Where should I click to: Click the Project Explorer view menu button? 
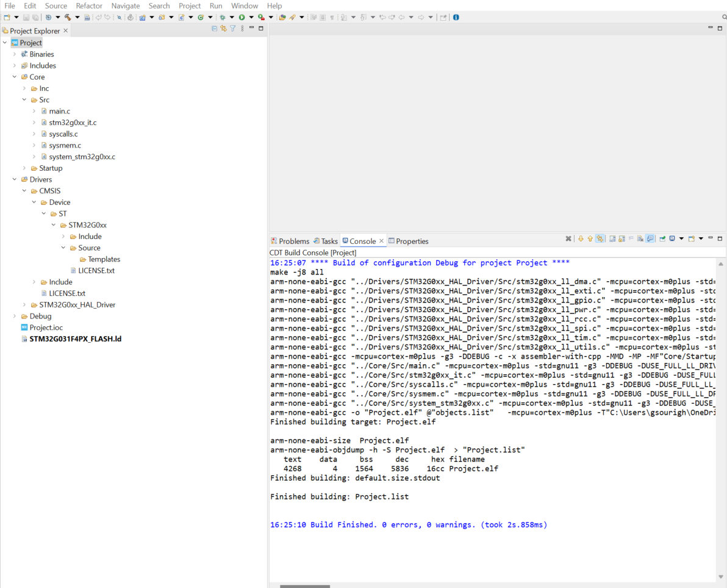tap(242, 29)
